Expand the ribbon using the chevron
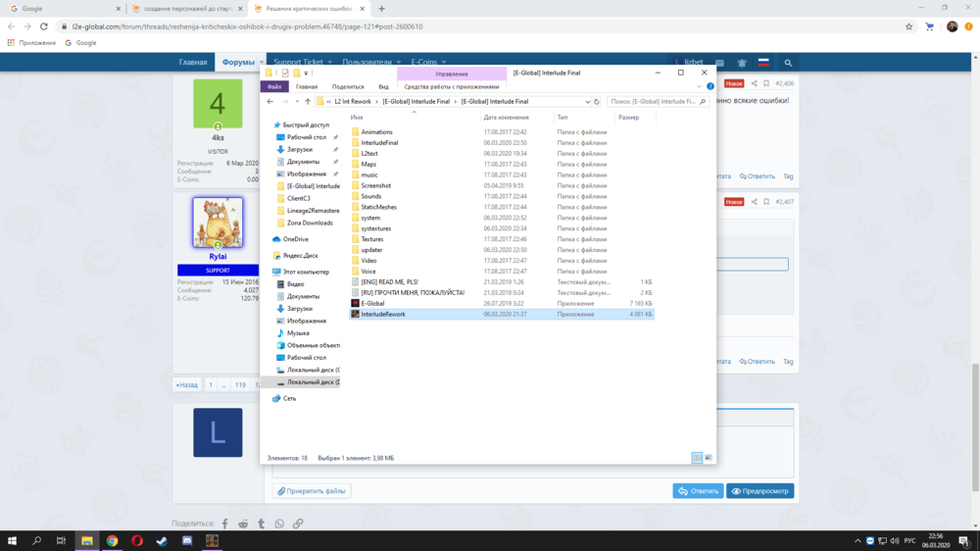This screenshot has height=551, width=980. point(700,86)
